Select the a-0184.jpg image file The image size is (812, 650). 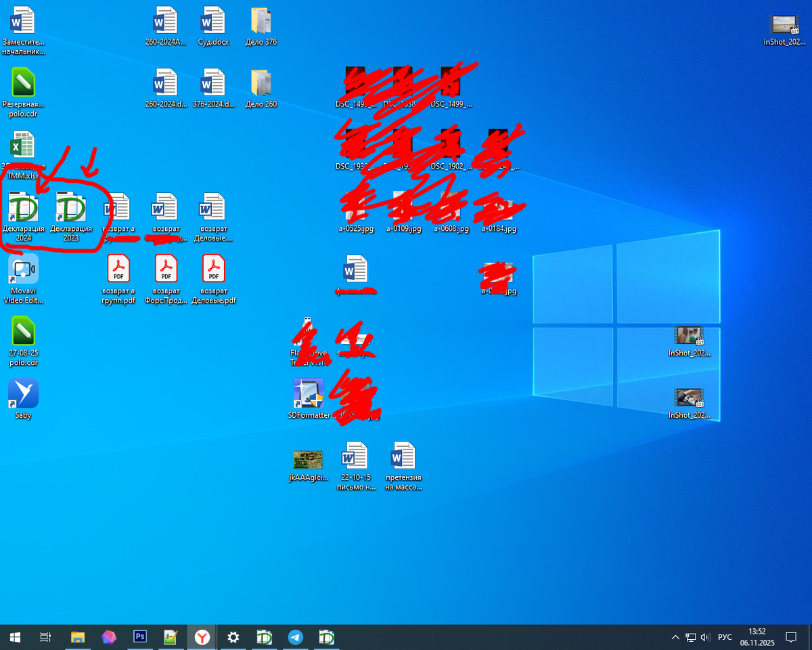499,213
